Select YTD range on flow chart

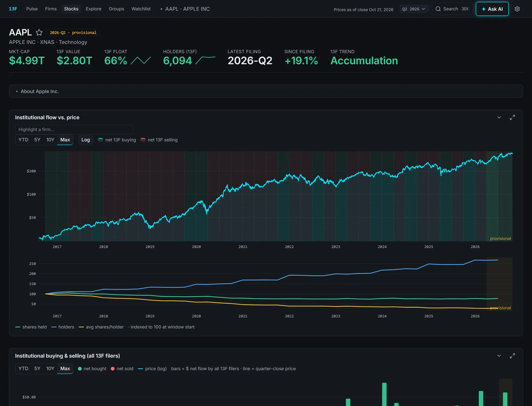pyautogui.click(x=23, y=140)
